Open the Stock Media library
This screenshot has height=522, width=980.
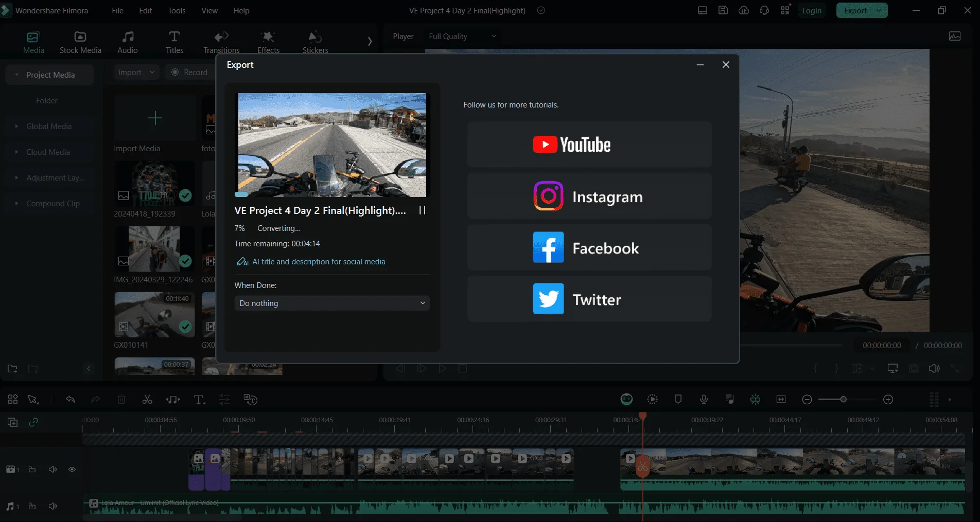click(x=80, y=42)
